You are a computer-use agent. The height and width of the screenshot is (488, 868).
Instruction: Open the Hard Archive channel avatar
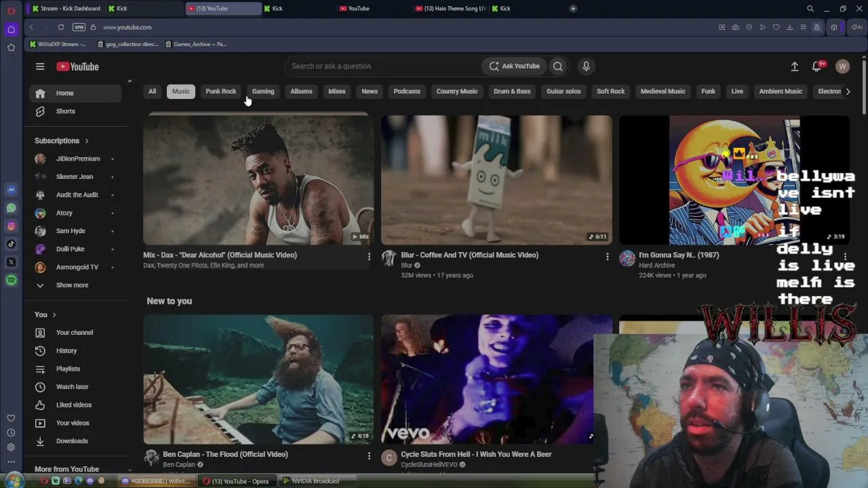[x=627, y=258]
